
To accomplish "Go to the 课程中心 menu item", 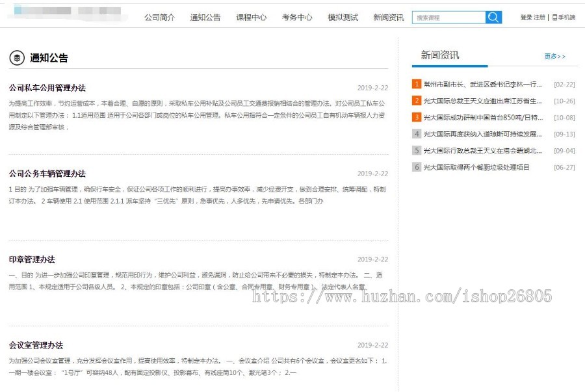I will tap(251, 18).
